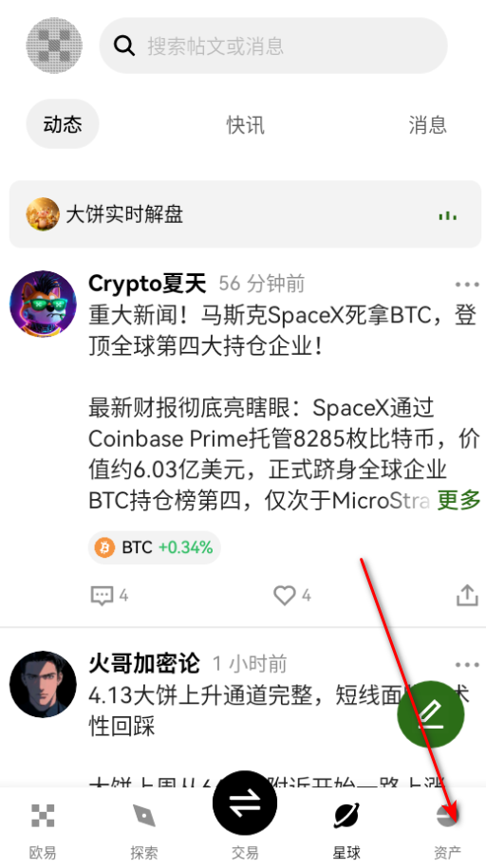486x868 pixels.
Task: Open the central 交易 swap button
Action: coord(245,803)
